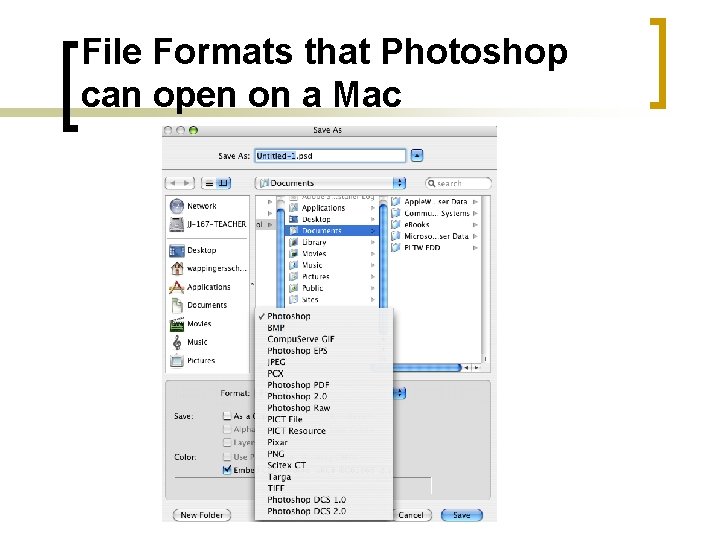Screen dimensions: 720x540
Task: Select the highlighted Documents folder in the column view
Action: tap(331, 231)
